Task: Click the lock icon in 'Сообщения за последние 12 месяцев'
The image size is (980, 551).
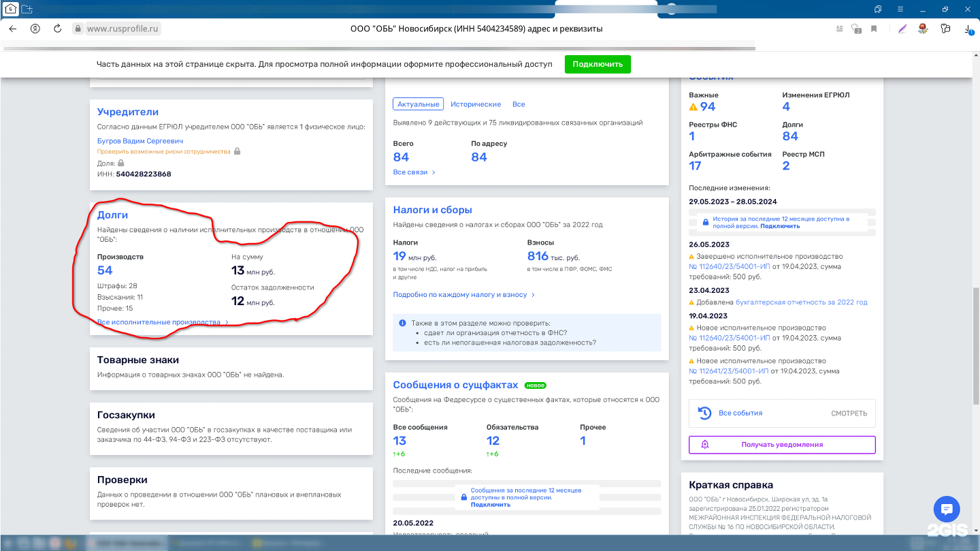Action: click(464, 497)
